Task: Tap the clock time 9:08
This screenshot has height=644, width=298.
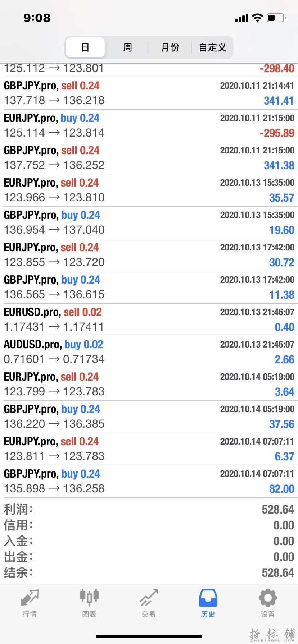Action: [37, 18]
